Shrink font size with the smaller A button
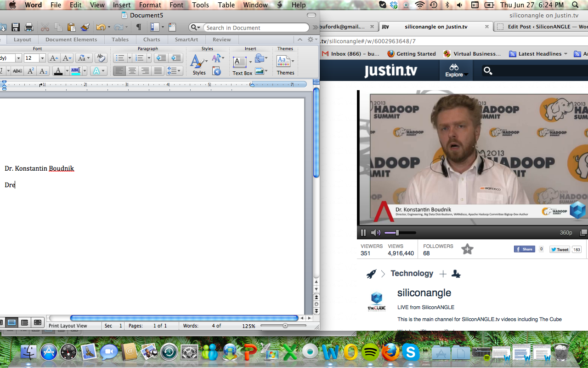Image resolution: width=588 pixels, height=368 pixels. 67,58
